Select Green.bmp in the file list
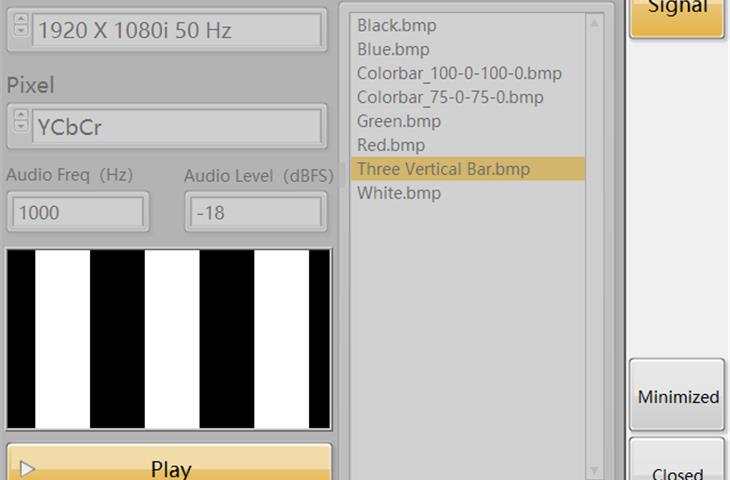730x480 pixels. (x=468, y=121)
